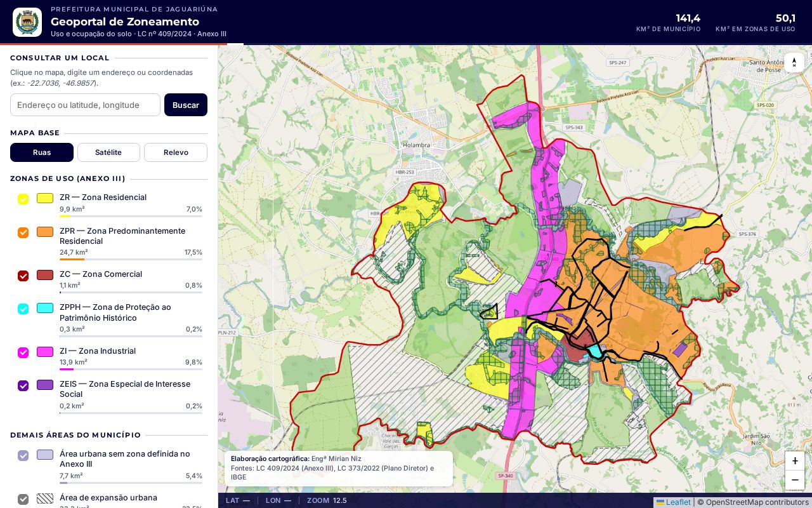Switch base map to Relevo
Screen dimensions: 812x508
pyautogui.click(x=176, y=152)
